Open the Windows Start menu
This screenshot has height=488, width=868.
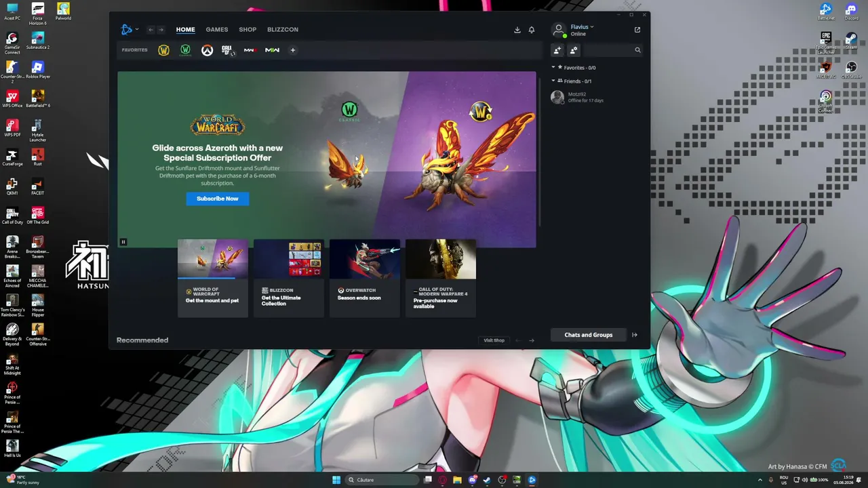point(336,480)
